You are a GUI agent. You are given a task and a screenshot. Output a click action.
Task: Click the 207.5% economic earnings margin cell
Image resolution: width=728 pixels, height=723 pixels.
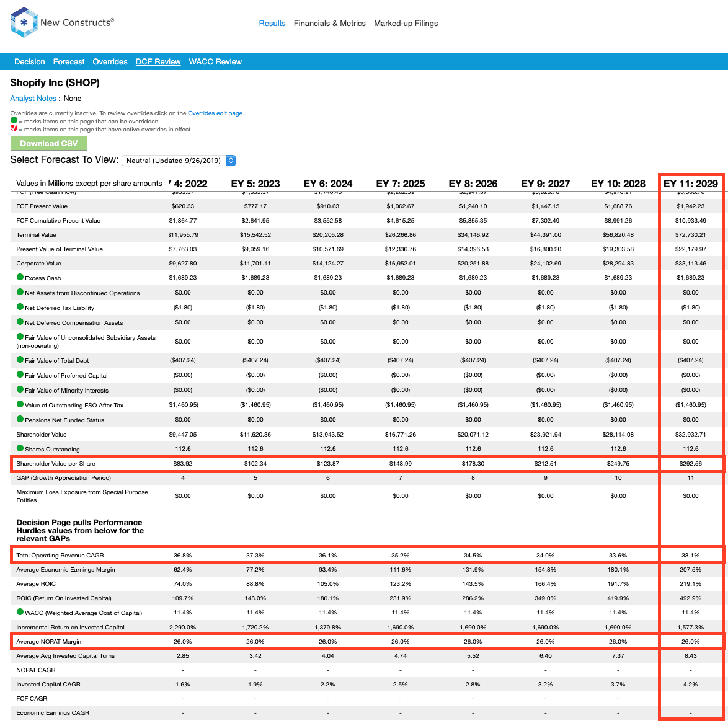[x=690, y=570]
